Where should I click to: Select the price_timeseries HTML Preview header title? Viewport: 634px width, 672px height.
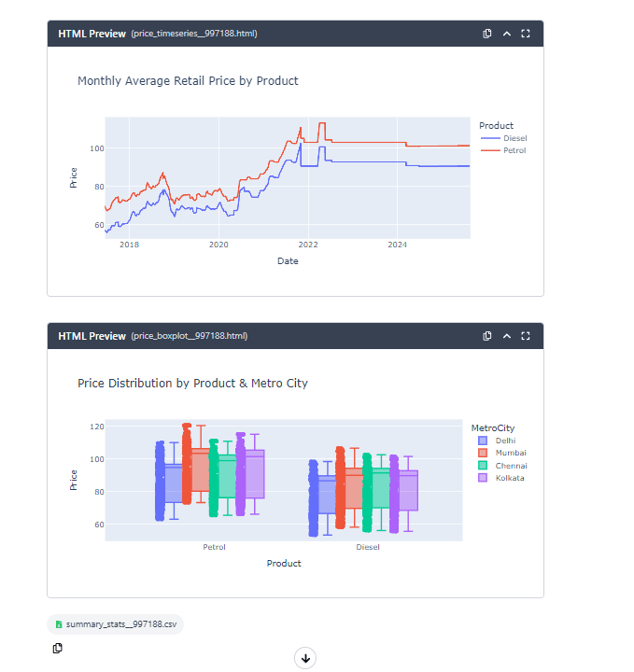pyautogui.click(x=92, y=34)
